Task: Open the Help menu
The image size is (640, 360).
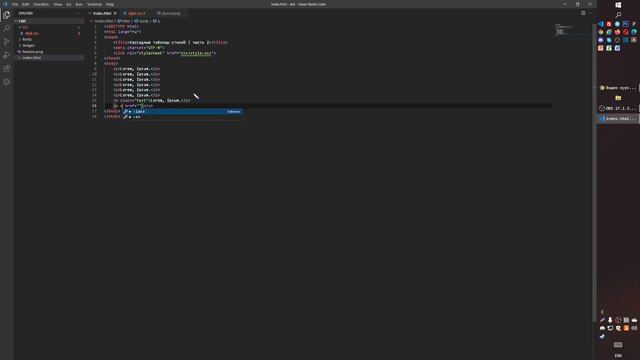Action: pyautogui.click(x=110, y=4)
